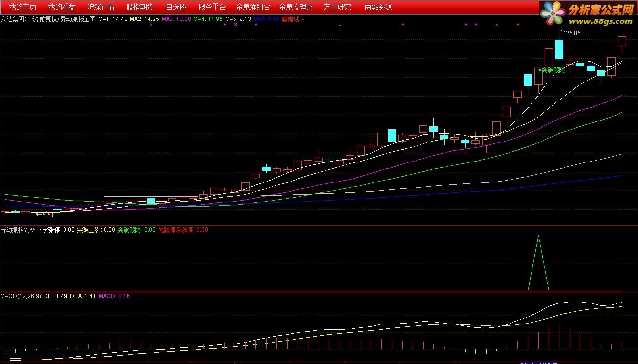This screenshot has width=638, height=364.
Task: Click the 异动抓板主图 indicator name
Action: 78,19
